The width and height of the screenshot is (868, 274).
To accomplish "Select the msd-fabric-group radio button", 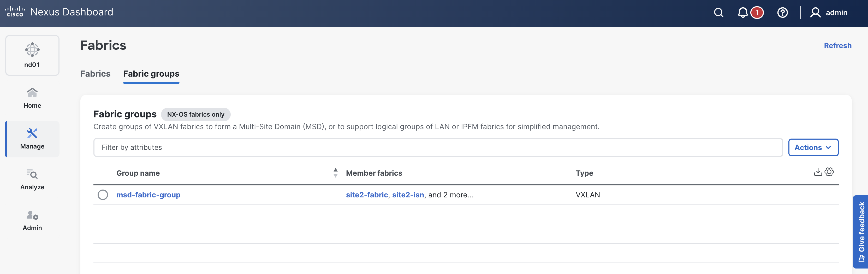I will coord(103,195).
